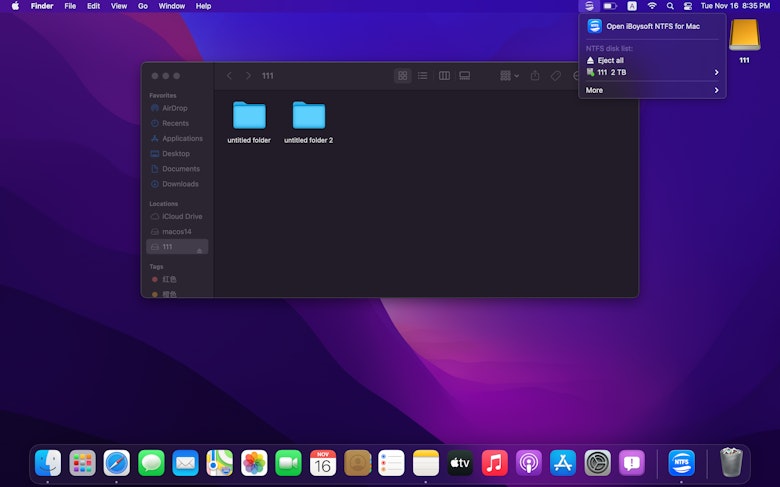The height and width of the screenshot is (487, 780).
Task: Select Applications in Finder sidebar
Action: pyautogui.click(x=177, y=138)
